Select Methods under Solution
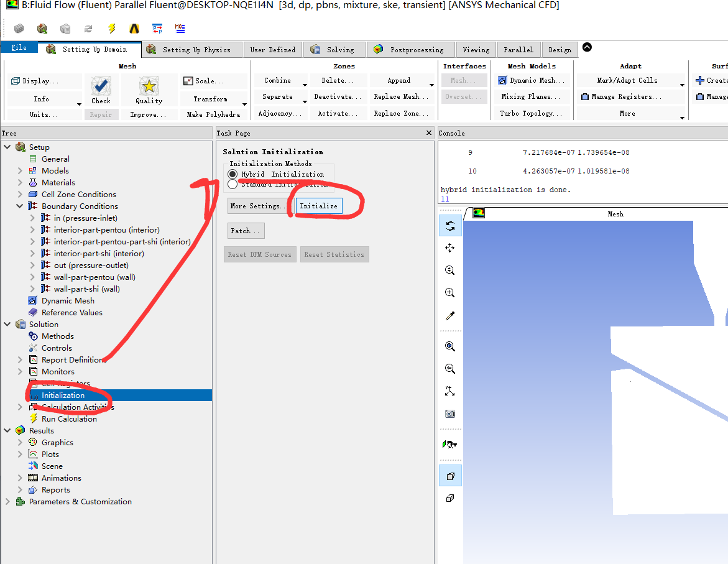Screen dimensions: 728x564 (x=58, y=336)
